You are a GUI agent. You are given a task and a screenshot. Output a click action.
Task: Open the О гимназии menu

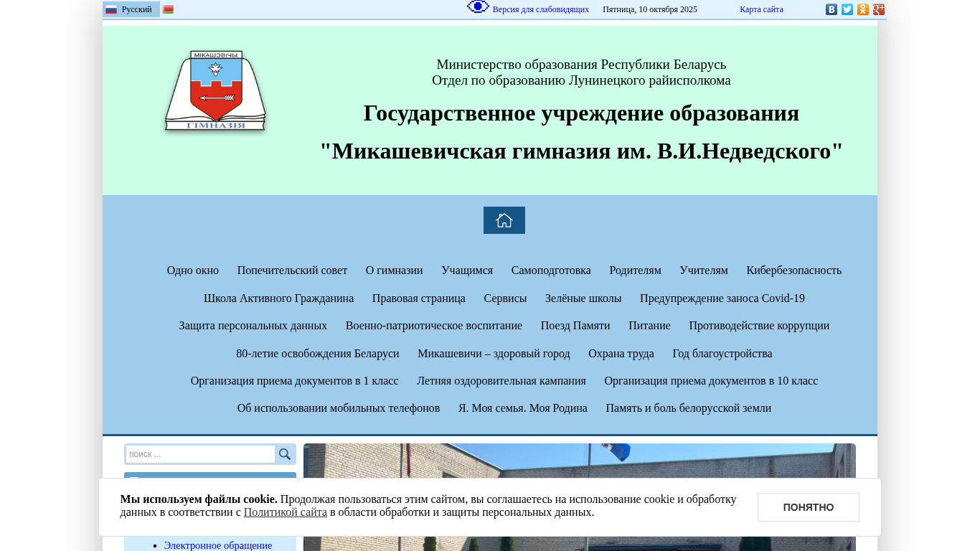394,270
